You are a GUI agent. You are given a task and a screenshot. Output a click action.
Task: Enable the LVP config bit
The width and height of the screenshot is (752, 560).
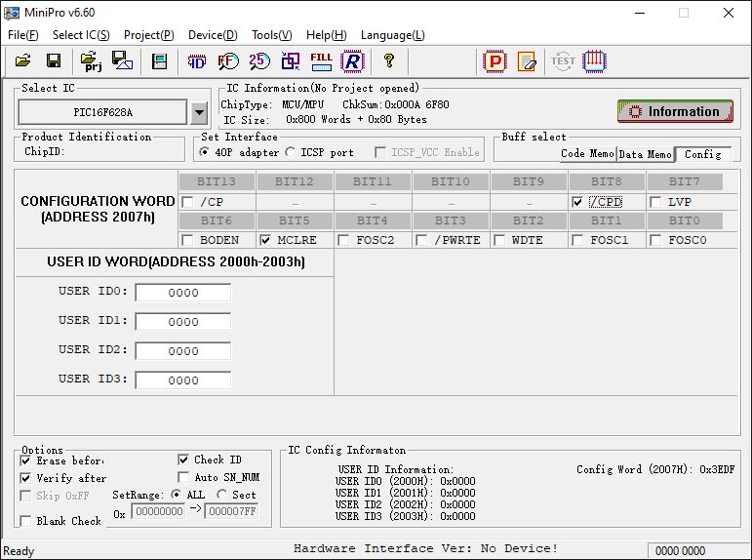pyautogui.click(x=655, y=203)
